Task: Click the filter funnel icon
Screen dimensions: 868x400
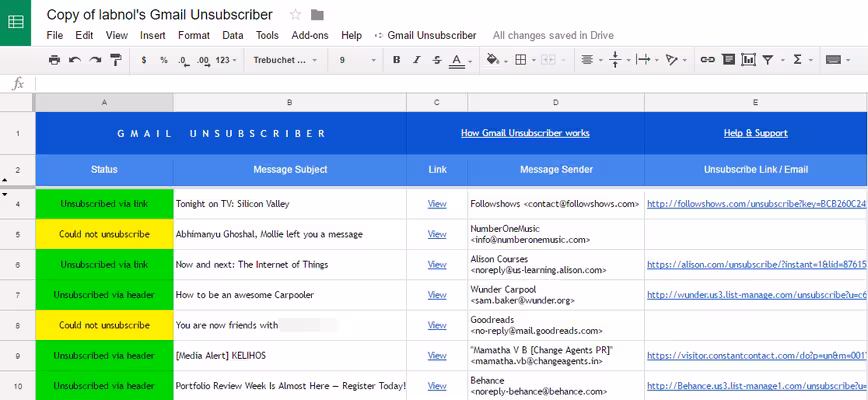Action: click(767, 60)
